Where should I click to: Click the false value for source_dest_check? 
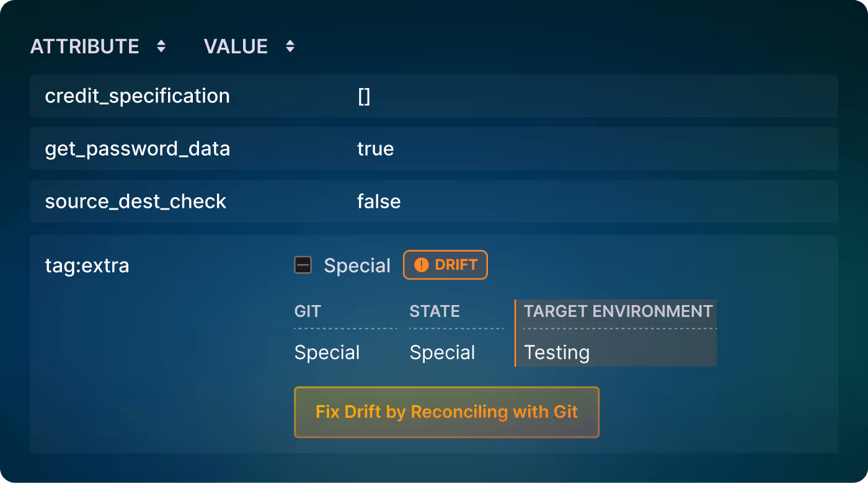pos(379,201)
